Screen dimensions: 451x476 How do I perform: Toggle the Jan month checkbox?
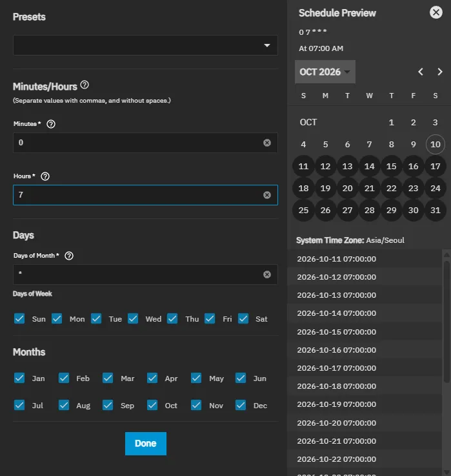(x=19, y=378)
